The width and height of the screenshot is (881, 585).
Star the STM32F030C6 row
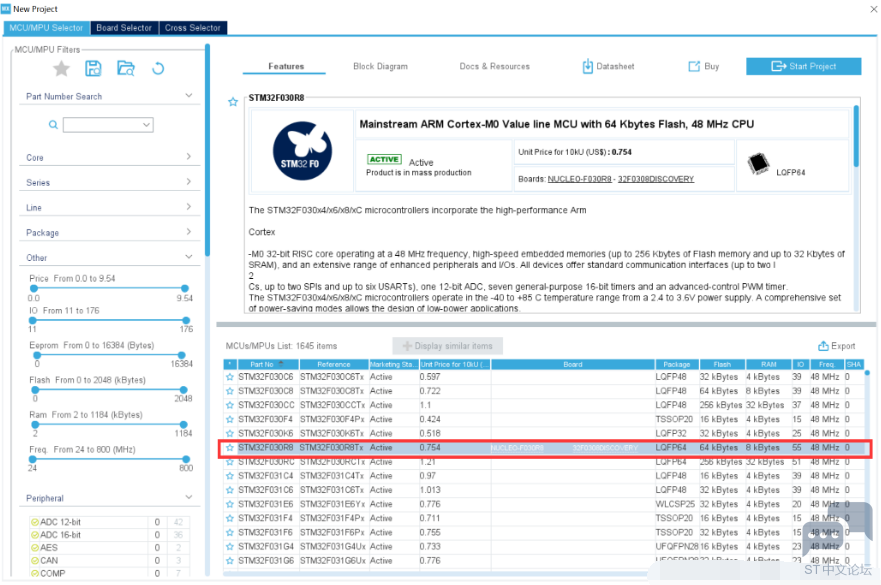[x=229, y=377]
